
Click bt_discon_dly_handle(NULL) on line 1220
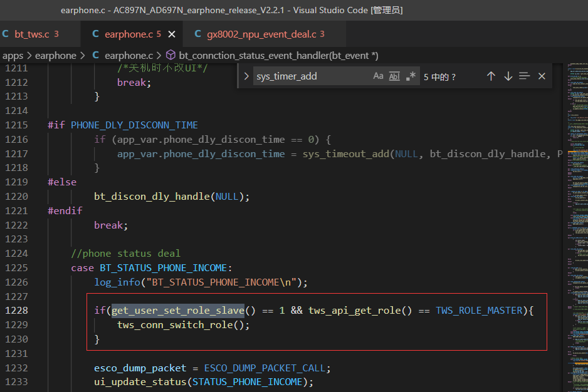coord(172,197)
